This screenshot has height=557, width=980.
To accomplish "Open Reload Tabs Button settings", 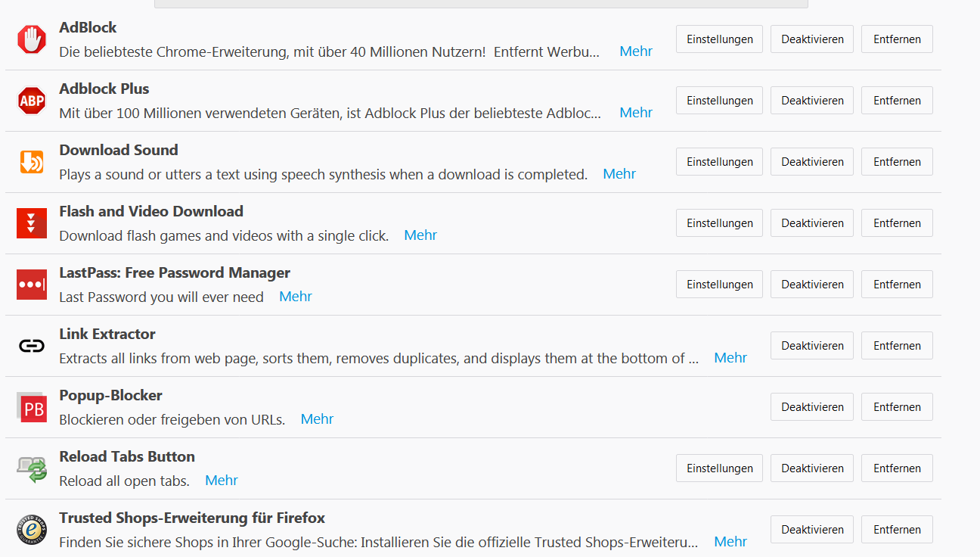I will click(x=719, y=468).
